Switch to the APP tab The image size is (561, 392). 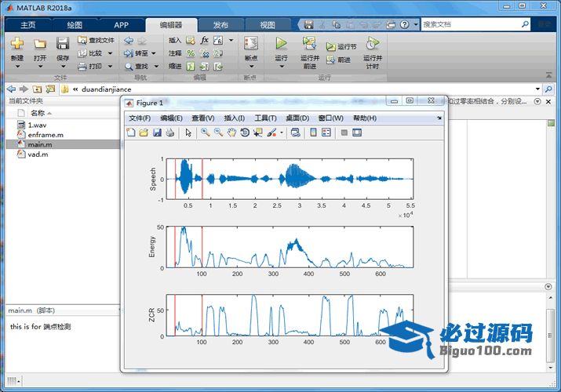click(x=122, y=24)
